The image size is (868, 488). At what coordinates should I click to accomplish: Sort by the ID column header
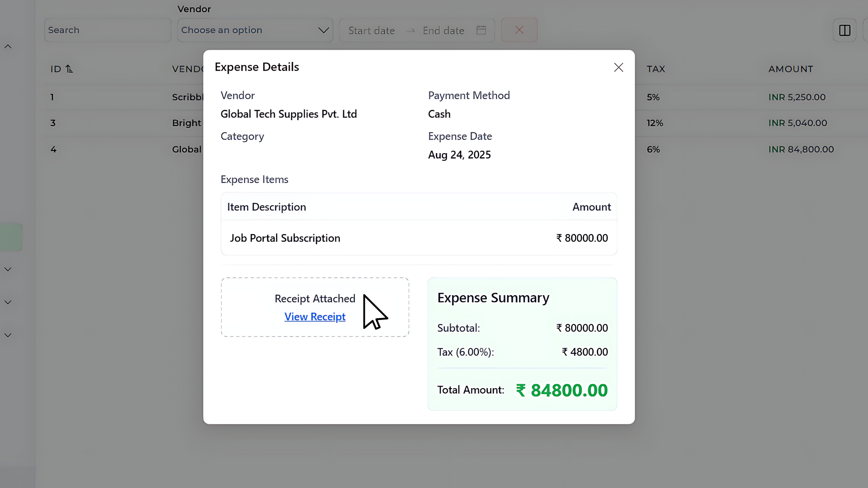pos(61,69)
